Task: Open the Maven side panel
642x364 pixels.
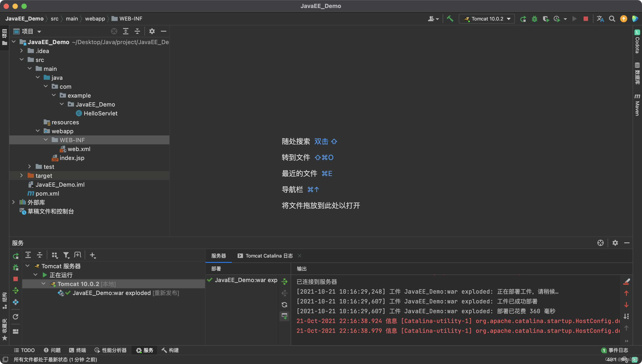Action: (x=637, y=105)
